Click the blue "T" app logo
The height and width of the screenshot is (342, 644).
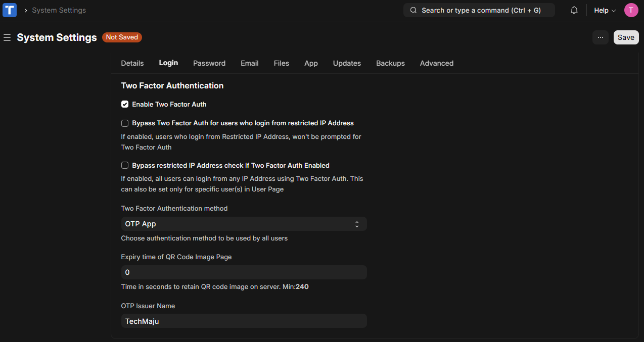click(10, 10)
